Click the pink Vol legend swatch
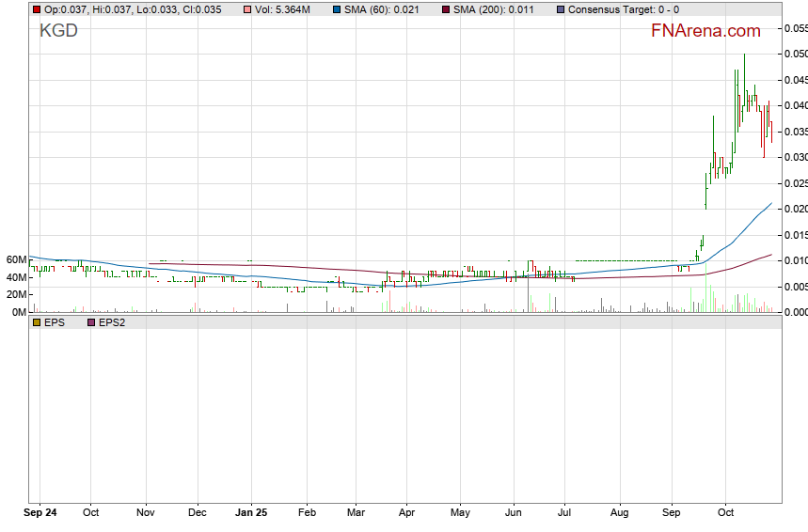 pyautogui.click(x=246, y=9)
